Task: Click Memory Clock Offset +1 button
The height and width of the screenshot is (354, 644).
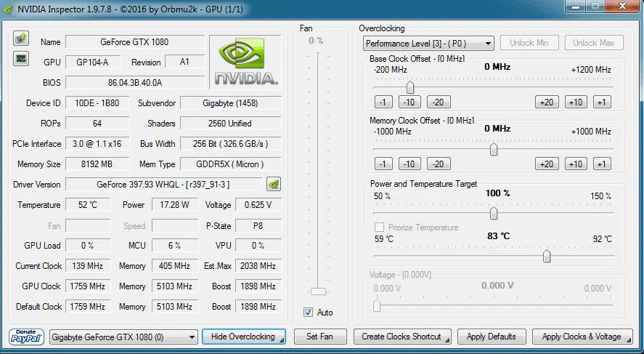Action: tap(602, 164)
